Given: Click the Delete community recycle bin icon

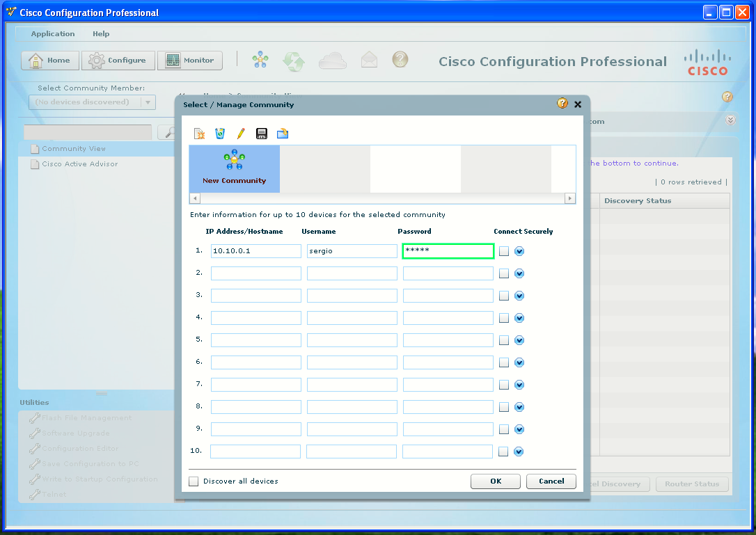Looking at the screenshot, I should pyautogui.click(x=220, y=134).
